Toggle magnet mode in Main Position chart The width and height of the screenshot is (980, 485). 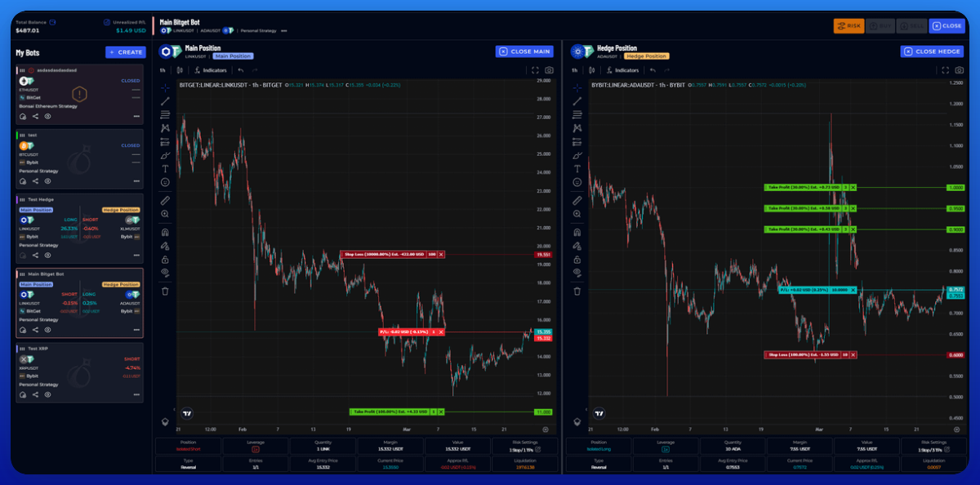pyautogui.click(x=165, y=232)
